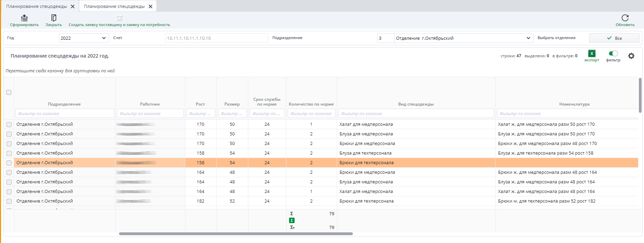
Task: Click the green sigma summary icon
Action: click(292, 220)
